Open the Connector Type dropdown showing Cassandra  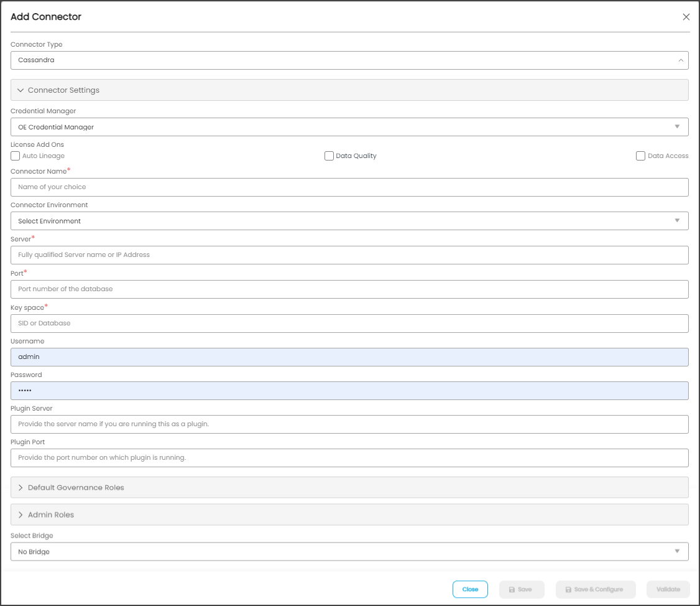point(349,60)
